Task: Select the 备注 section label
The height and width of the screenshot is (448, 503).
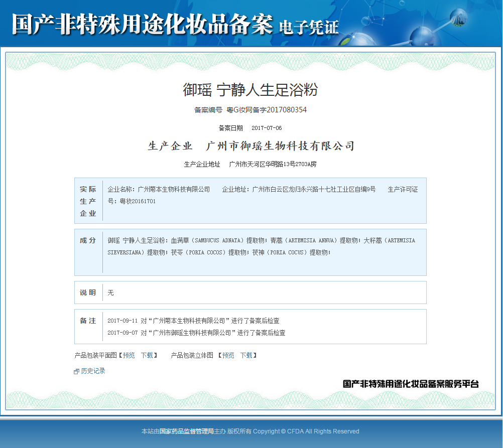Action: (x=88, y=321)
